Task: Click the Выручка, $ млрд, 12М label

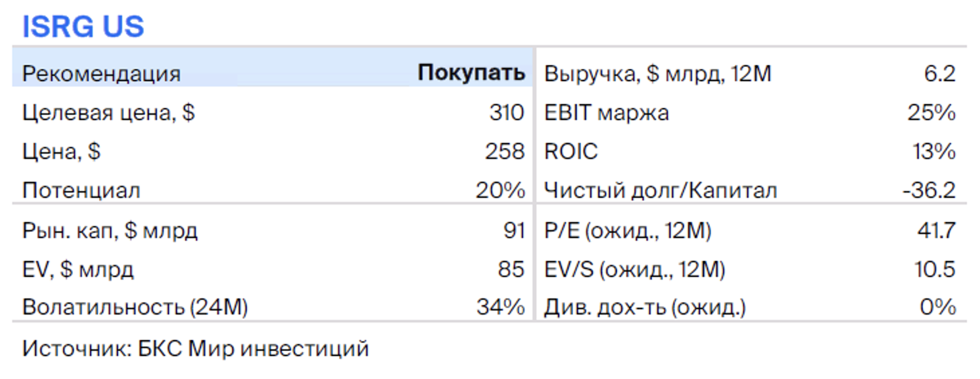Action: click(x=657, y=74)
